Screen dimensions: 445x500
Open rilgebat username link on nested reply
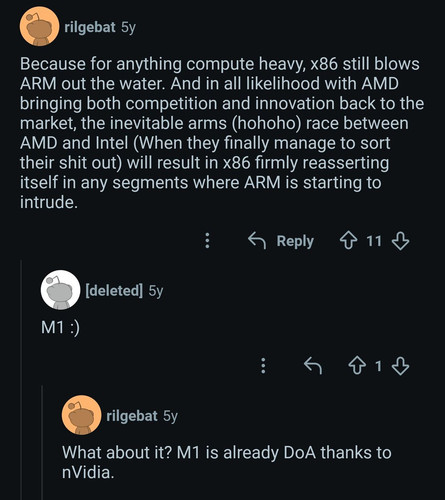pyautogui.click(x=132, y=416)
